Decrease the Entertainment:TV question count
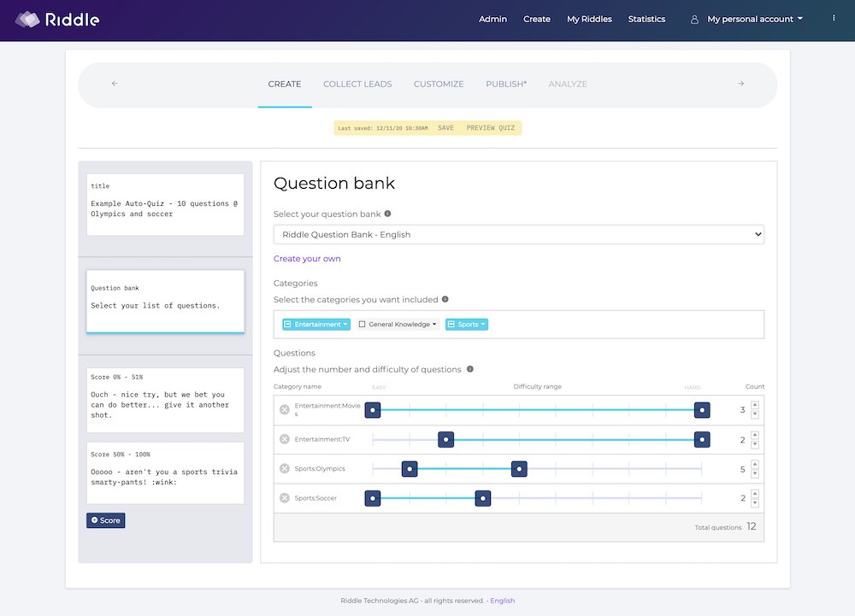 click(x=755, y=444)
